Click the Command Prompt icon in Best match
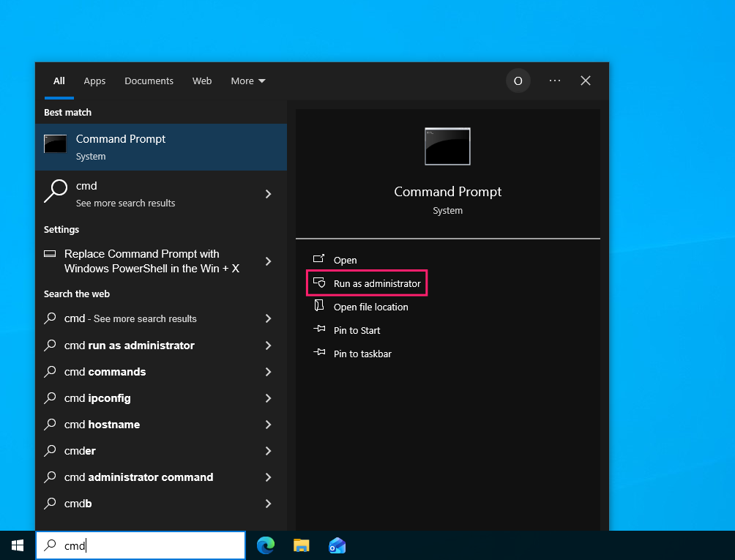The width and height of the screenshot is (735, 560). coord(56,144)
